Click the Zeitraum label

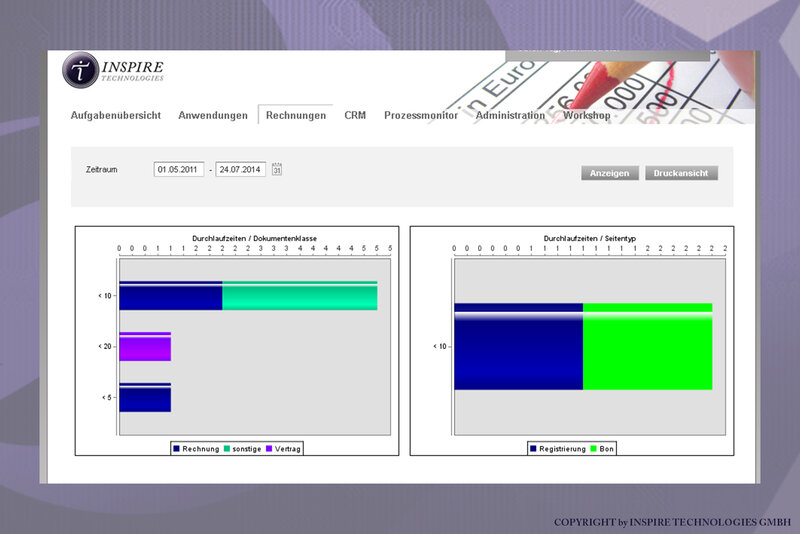pyautogui.click(x=102, y=169)
